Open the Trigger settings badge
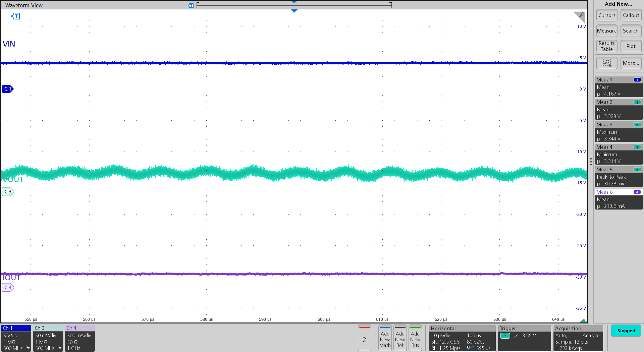Image resolution: width=644 pixels, height=352 pixels. click(x=524, y=338)
